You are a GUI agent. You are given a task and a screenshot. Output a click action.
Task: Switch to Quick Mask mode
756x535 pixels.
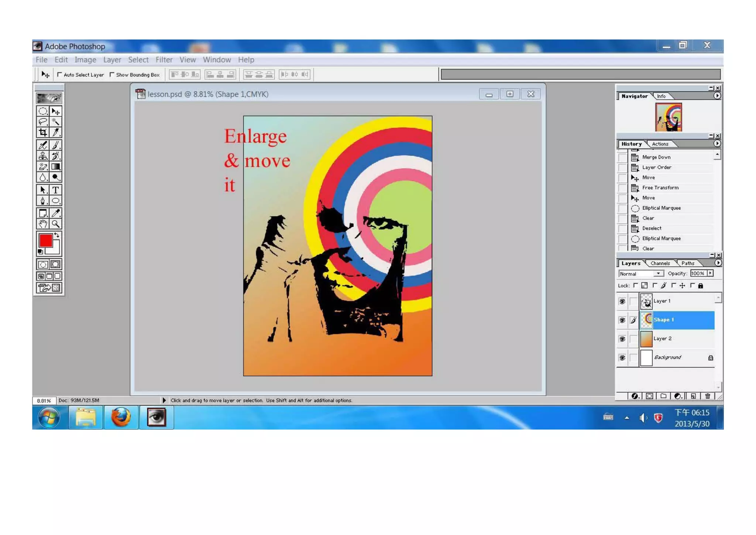click(x=56, y=264)
